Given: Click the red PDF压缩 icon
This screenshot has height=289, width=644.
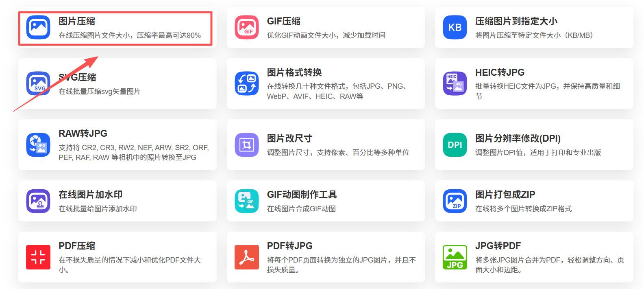Looking at the screenshot, I should point(38,257).
